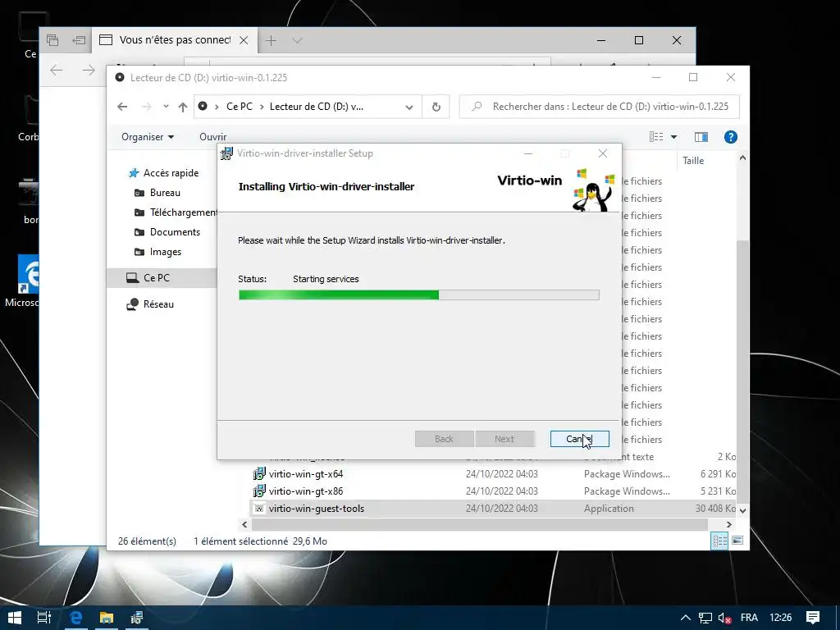Click the forward arrow in File Explorer

146,107
